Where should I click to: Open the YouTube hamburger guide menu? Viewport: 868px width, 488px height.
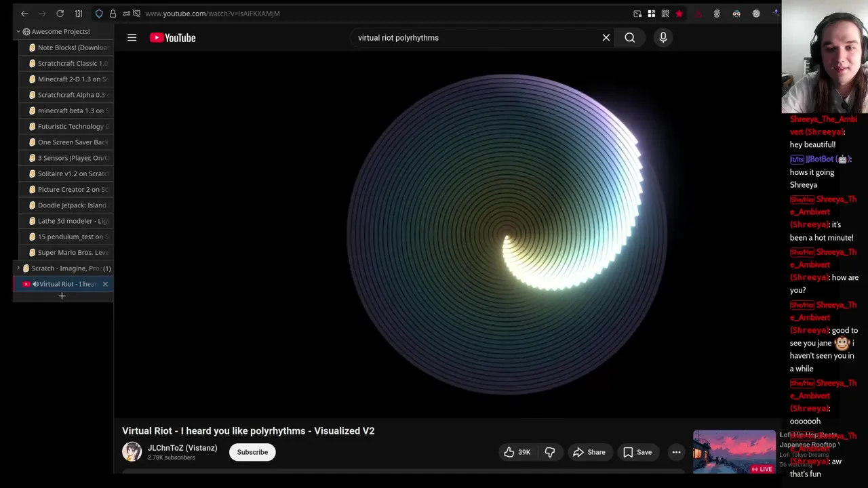click(x=132, y=38)
